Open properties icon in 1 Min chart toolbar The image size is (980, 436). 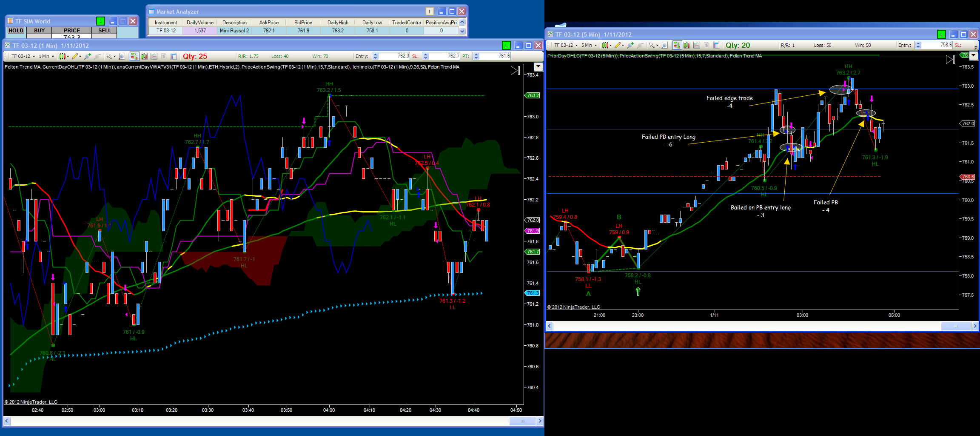[174, 56]
